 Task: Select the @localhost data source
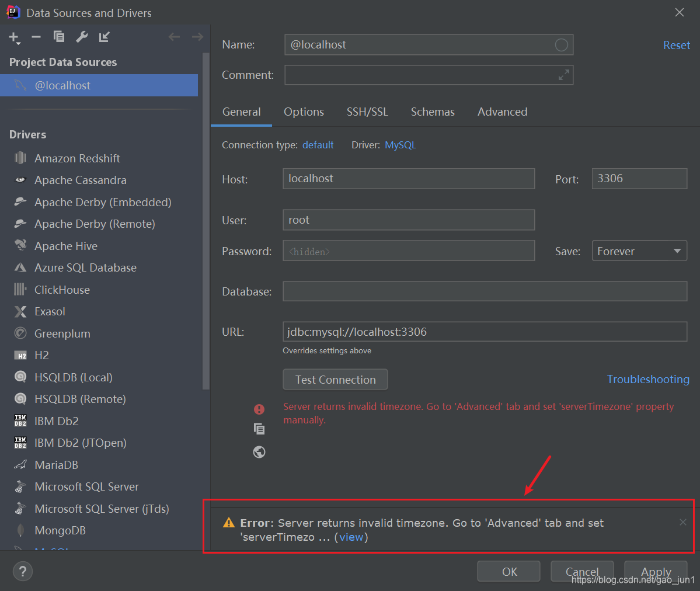99,85
